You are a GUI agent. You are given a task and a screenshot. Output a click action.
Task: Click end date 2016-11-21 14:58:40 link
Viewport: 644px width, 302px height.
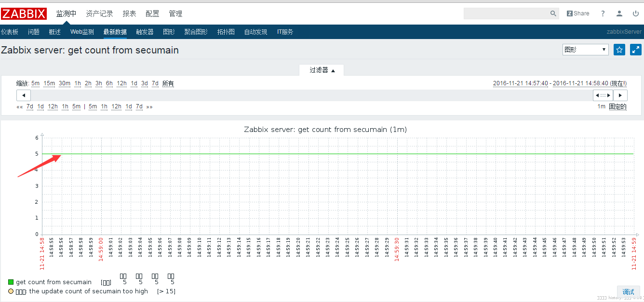click(580, 83)
